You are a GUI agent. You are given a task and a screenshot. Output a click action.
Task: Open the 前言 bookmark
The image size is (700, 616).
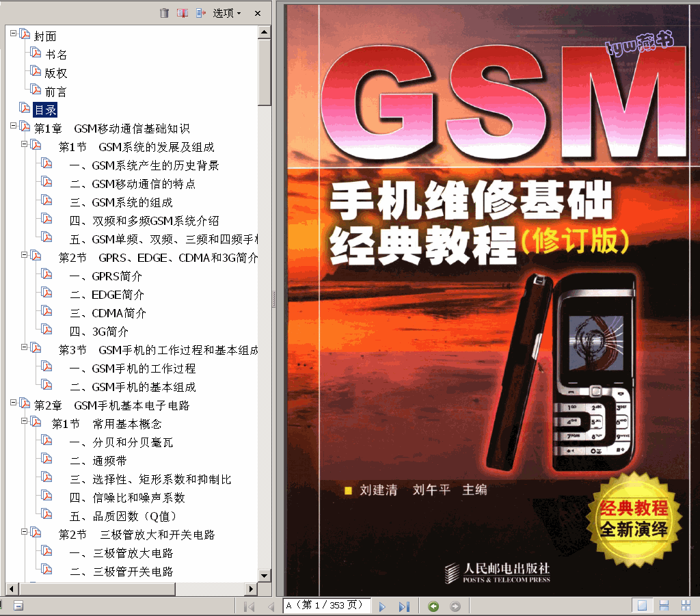click(56, 92)
